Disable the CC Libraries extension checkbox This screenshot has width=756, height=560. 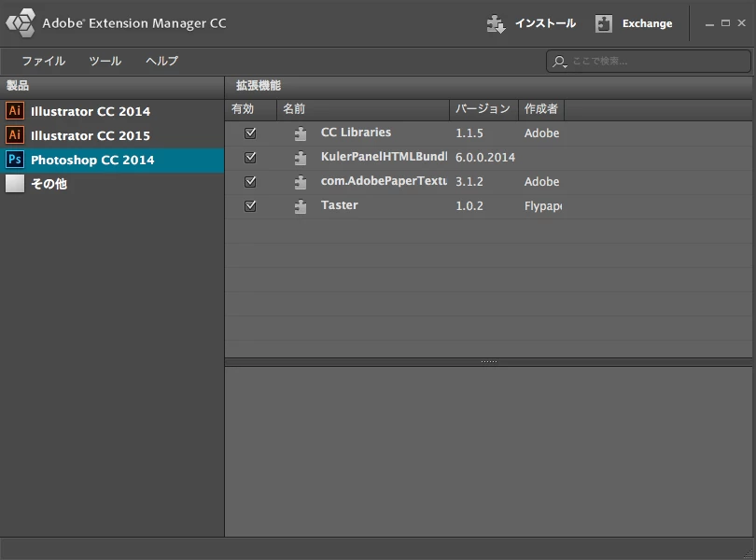click(250, 133)
